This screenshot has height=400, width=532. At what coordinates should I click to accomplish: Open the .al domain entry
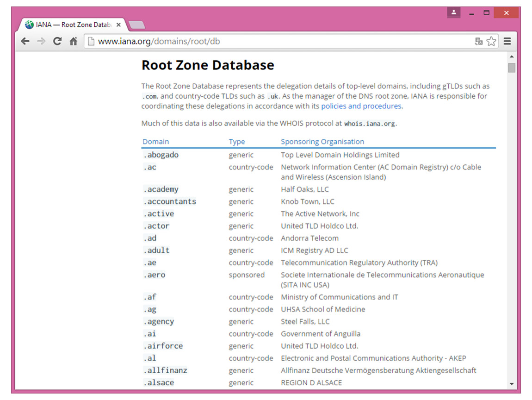(149, 358)
